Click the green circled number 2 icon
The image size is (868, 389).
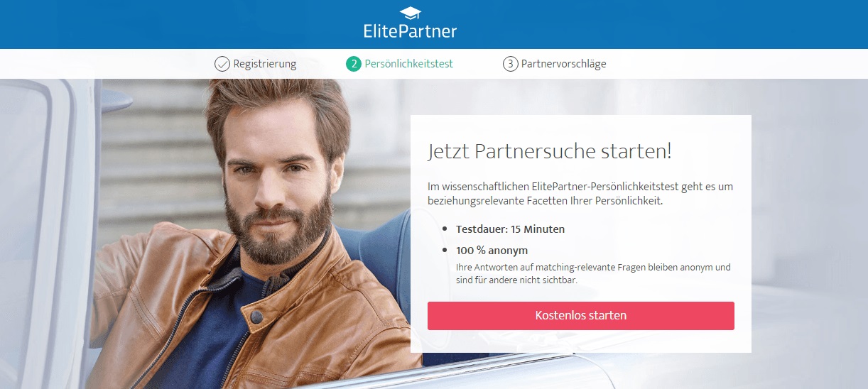click(x=354, y=64)
